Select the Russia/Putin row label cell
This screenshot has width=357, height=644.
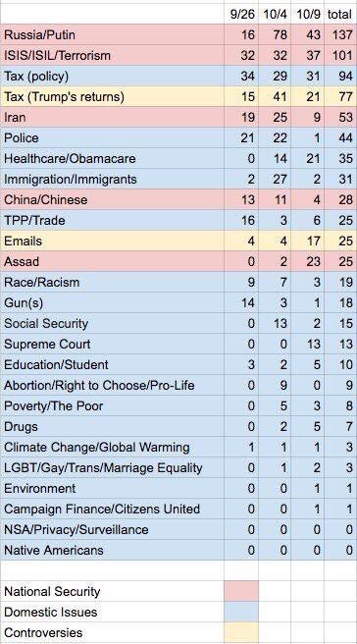(x=112, y=34)
